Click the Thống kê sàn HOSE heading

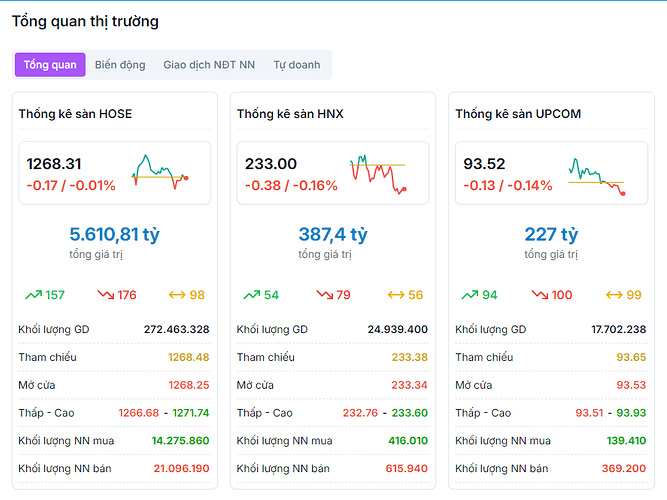pyautogui.click(x=75, y=114)
